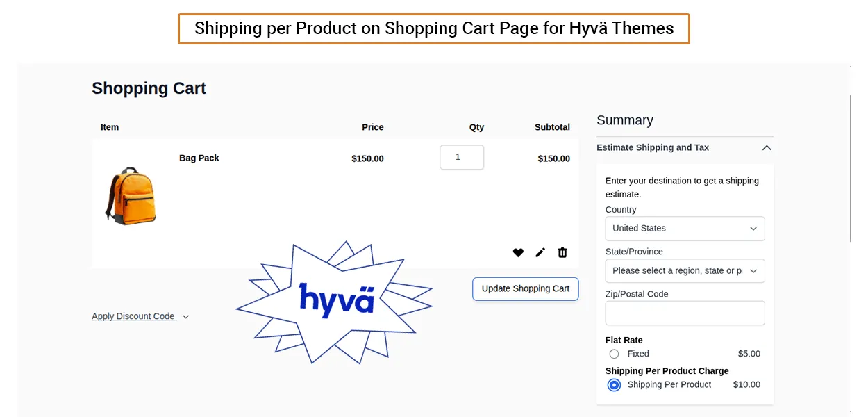Click the Subtotal column header

552,127
